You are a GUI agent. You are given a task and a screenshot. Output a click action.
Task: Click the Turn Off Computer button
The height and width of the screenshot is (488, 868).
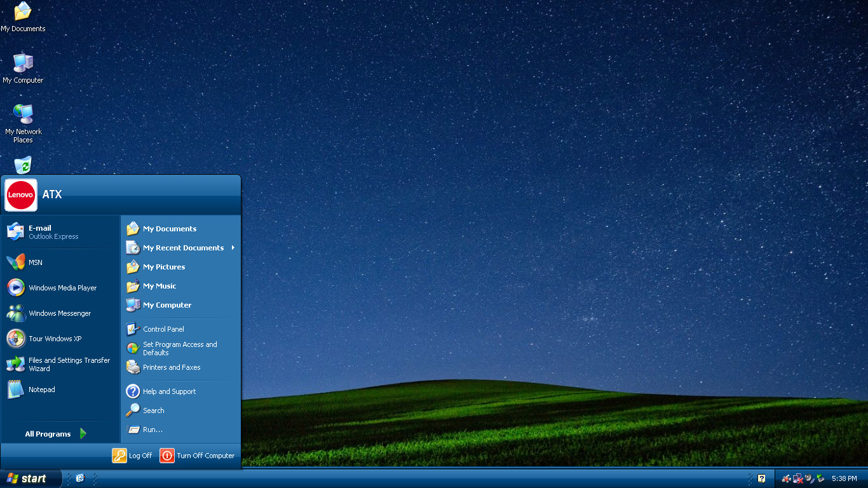[x=197, y=456]
